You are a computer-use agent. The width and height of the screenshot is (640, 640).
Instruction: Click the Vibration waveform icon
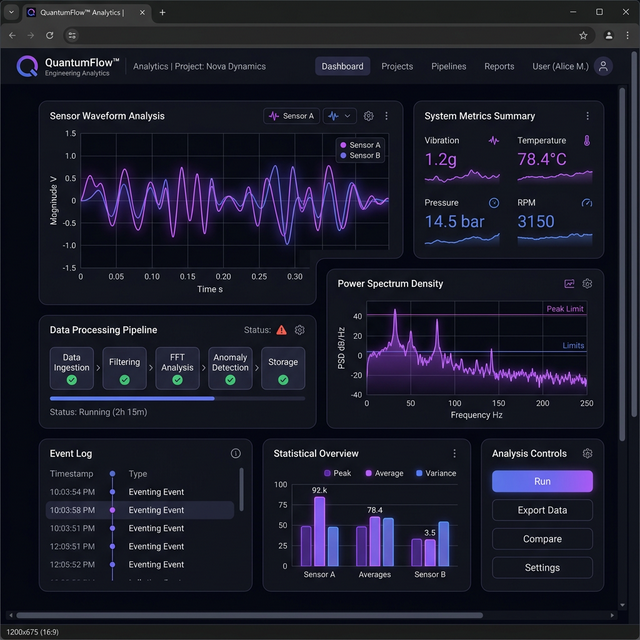pos(494,141)
